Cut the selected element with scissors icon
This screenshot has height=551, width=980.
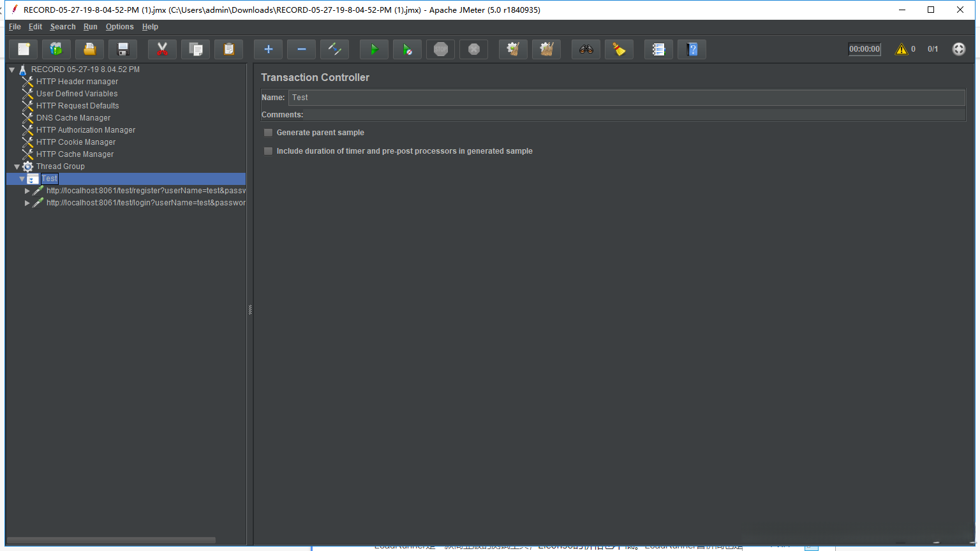(x=163, y=49)
